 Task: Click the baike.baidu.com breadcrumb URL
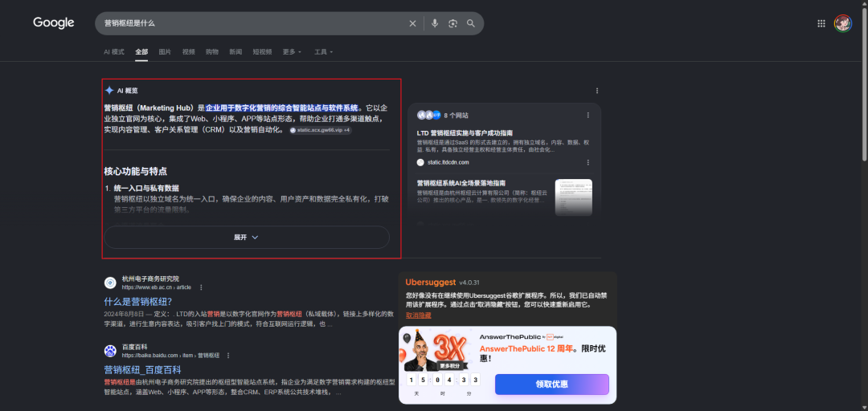coord(170,355)
